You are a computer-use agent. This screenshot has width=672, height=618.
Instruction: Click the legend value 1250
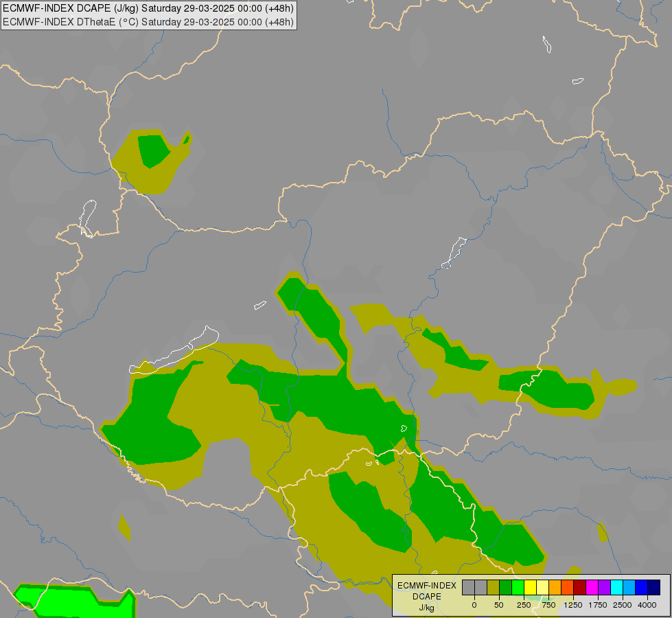pos(573,605)
